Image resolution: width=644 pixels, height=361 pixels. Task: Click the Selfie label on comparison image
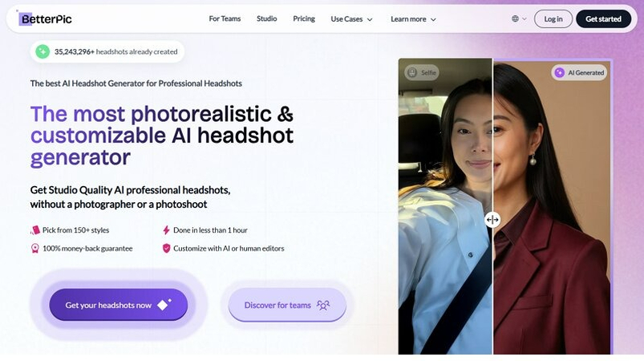click(421, 73)
